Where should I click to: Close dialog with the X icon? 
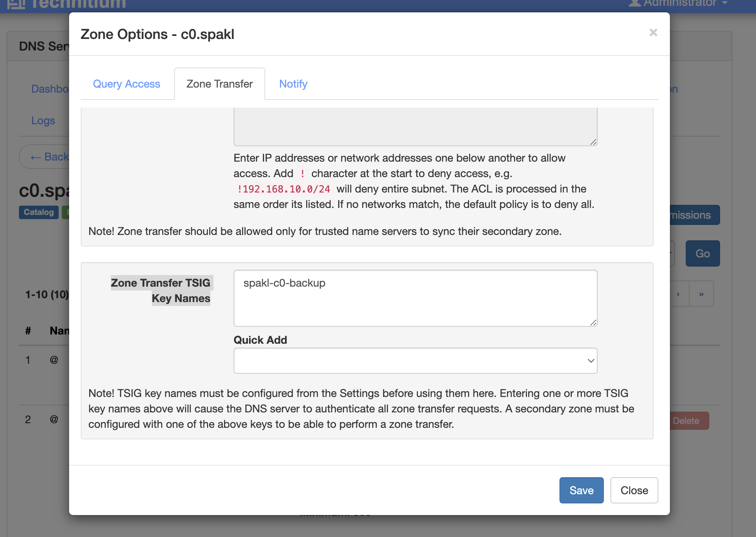[653, 33]
